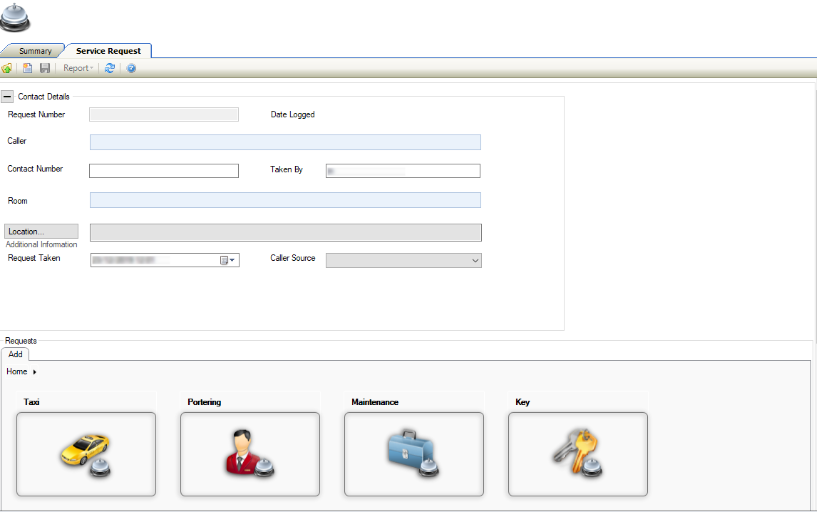Open the Report dropdown menu

tap(78, 68)
